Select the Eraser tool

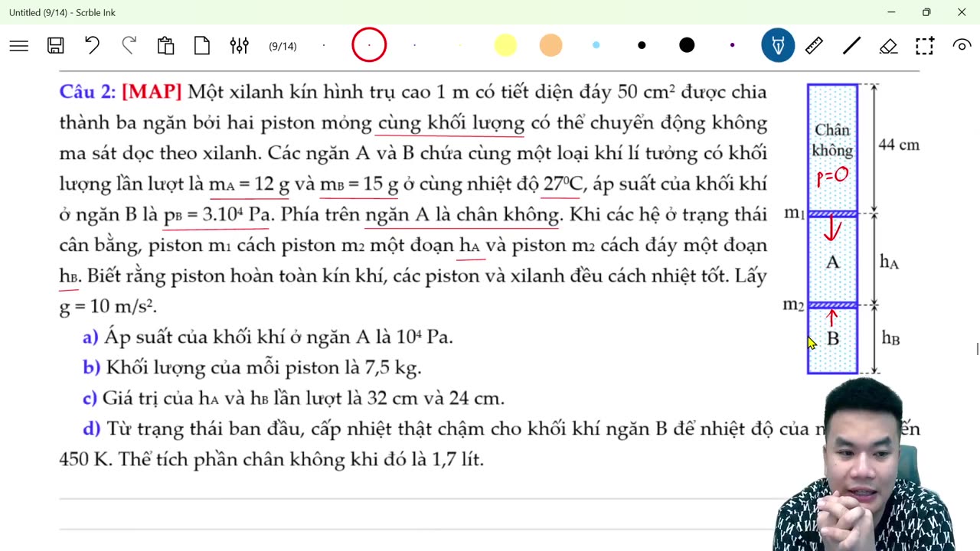[888, 46]
